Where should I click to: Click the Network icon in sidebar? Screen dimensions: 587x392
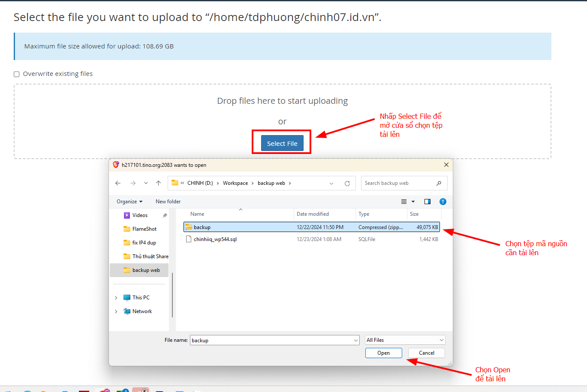point(127,311)
